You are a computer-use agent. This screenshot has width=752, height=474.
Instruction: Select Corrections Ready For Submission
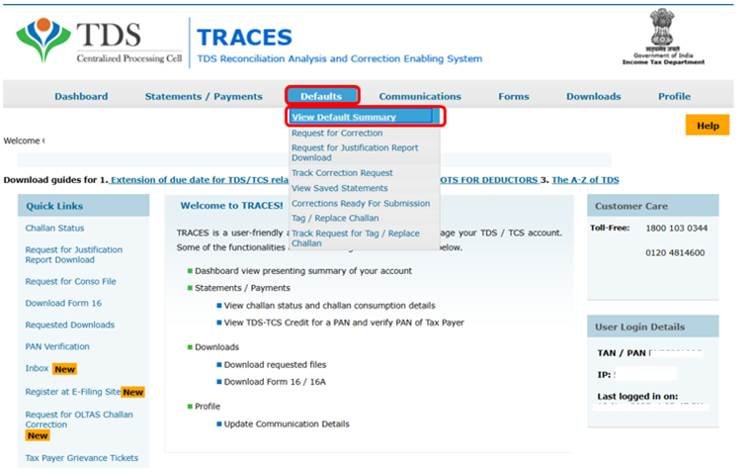360,203
